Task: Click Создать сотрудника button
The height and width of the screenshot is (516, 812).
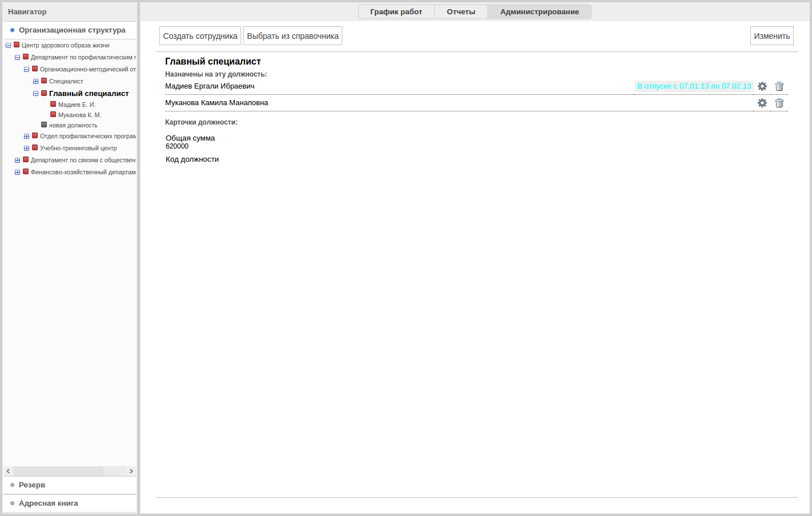Action: pos(200,36)
